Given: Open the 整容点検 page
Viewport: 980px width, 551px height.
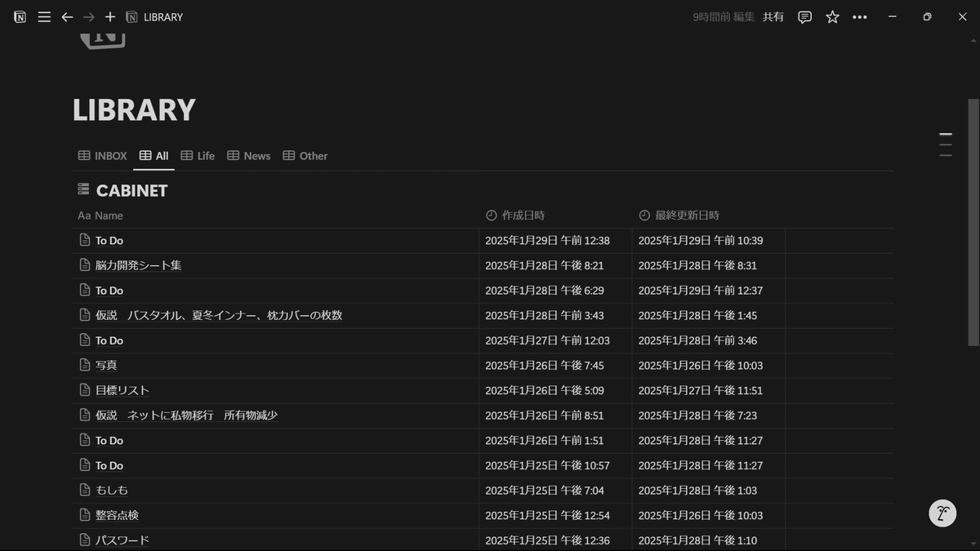Looking at the screenshot, I should (x=117, y=515).
